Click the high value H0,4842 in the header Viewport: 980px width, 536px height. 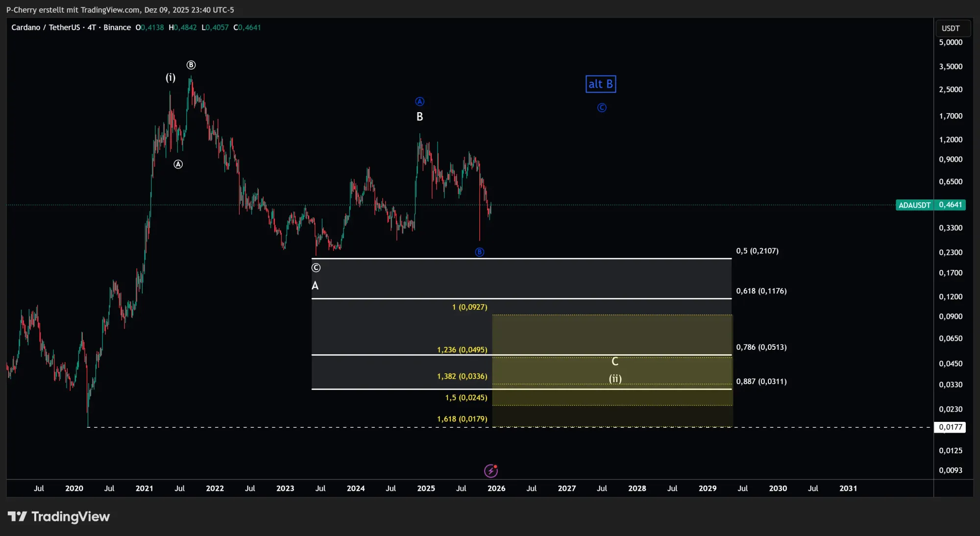(x=182, y=27)
